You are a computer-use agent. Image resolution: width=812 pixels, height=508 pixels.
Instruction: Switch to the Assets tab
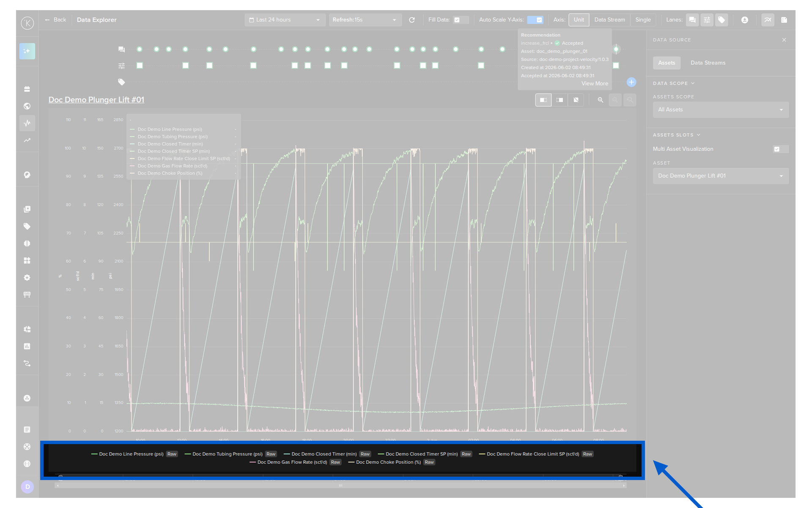coord(667,63)
